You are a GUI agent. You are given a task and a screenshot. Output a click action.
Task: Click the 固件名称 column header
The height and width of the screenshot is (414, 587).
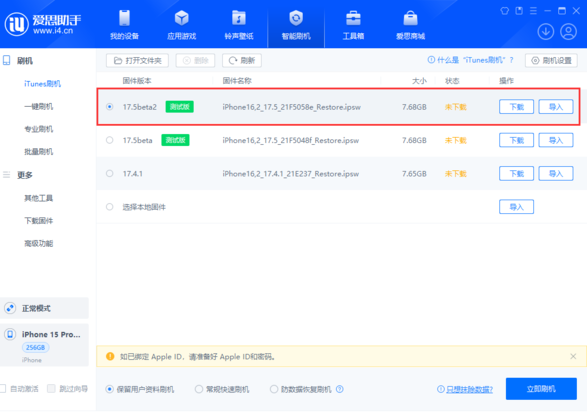237,80
